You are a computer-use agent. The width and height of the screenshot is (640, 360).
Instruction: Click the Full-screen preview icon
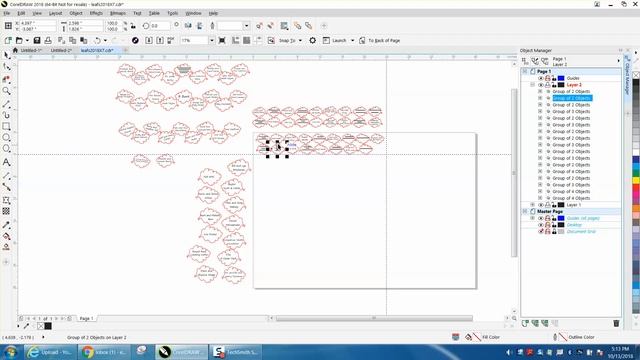(x=222, y=40)
